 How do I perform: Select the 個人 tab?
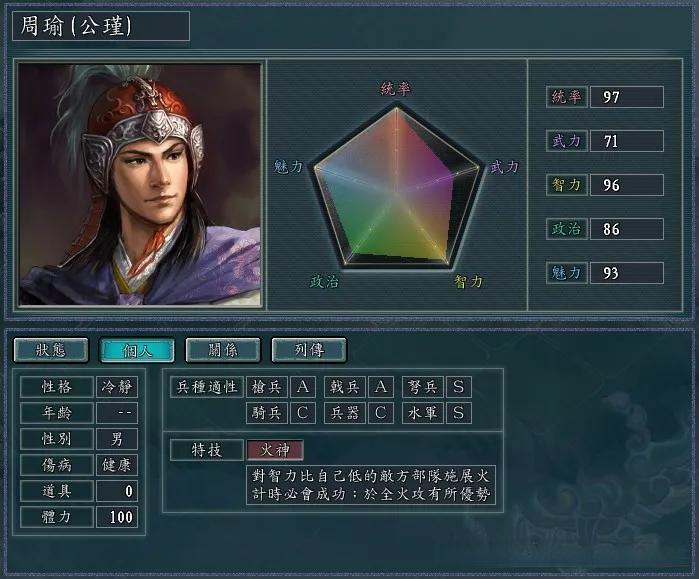137,350
